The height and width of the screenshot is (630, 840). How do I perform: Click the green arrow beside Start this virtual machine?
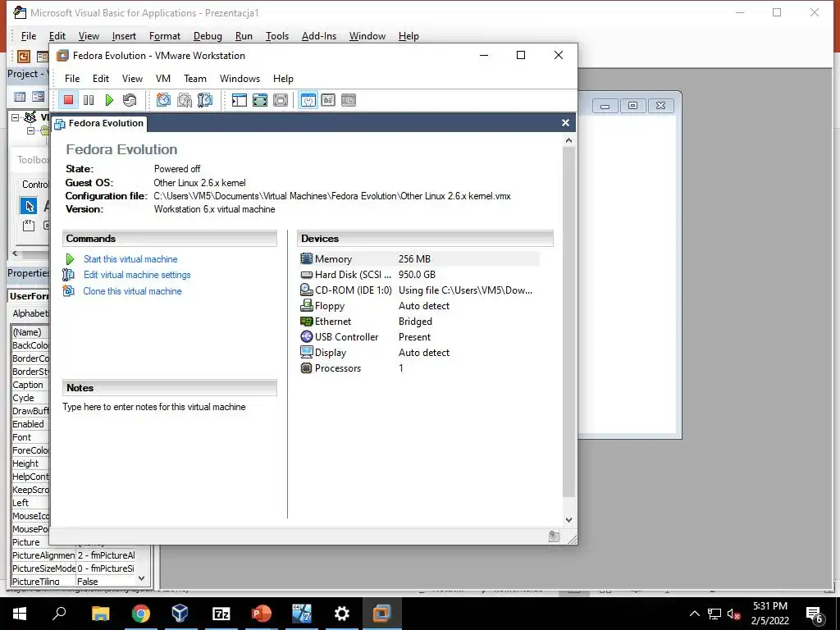70,259
